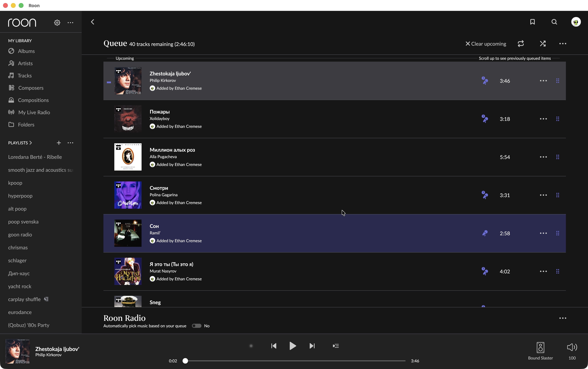Screen dimensions: 588x369
Task: Open the yacht rock playlist
Action: pyautogui.click(x=20, y=286)
